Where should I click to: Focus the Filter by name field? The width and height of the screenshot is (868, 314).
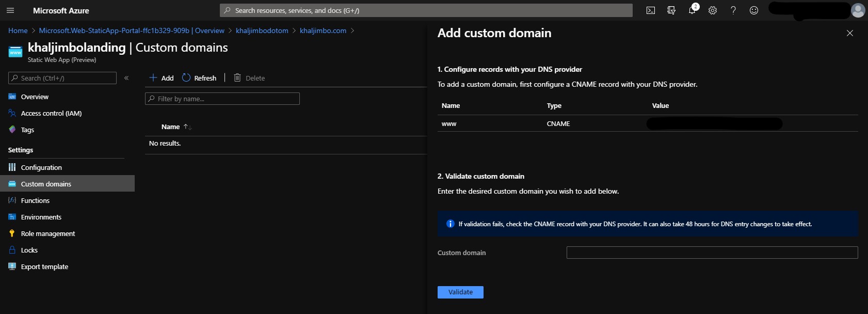(222, 99)
